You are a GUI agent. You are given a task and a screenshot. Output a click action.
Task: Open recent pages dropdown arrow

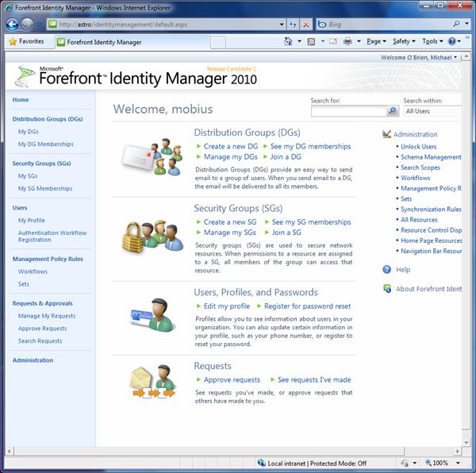tap(39, 25)
